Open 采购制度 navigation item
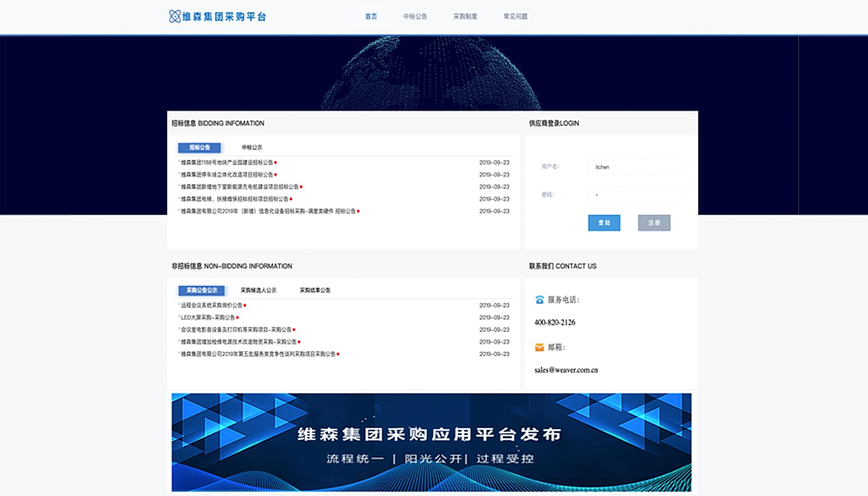The width and height of the screenshot is (868, 496). [x=465, y=16]
